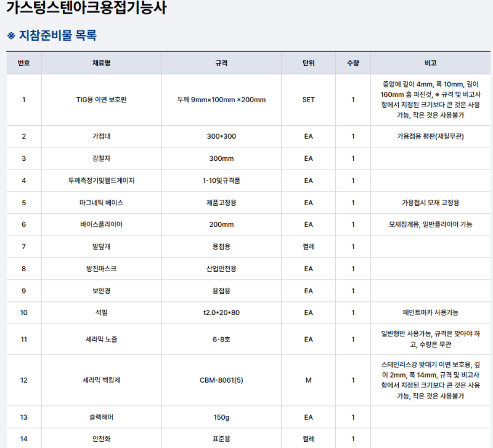493x448 pixels.
Task: Click the EA unit in 슬랙해머 row
Action: pos(309,417)
